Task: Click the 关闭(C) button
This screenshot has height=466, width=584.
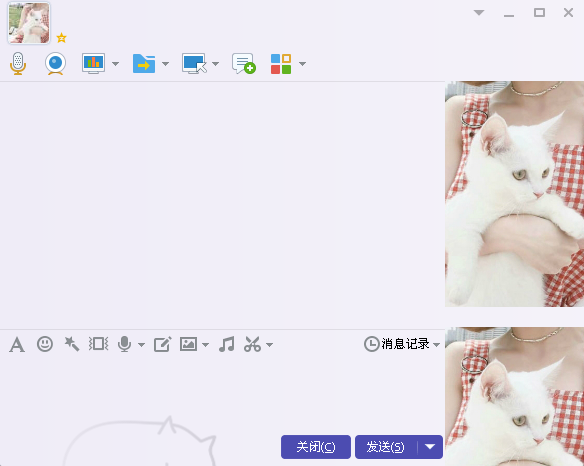Action: pyautogui.click(x=316, y=447)
